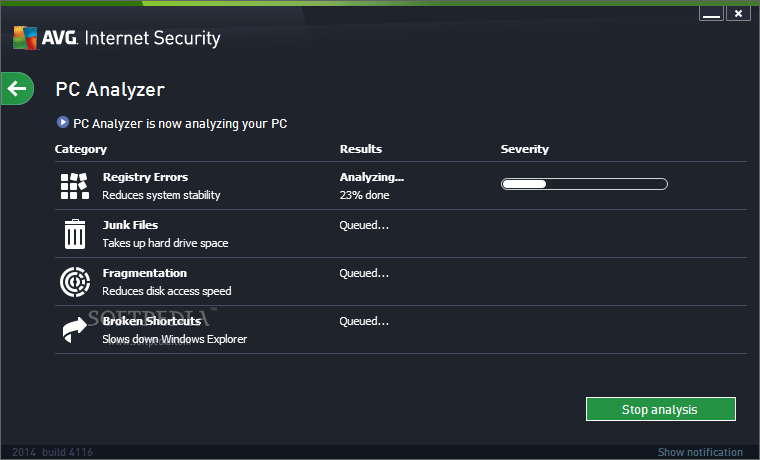The height and width of the screenshot is (460, 760).
Task: Minimize the AVG window
Action: click(711, 14)
